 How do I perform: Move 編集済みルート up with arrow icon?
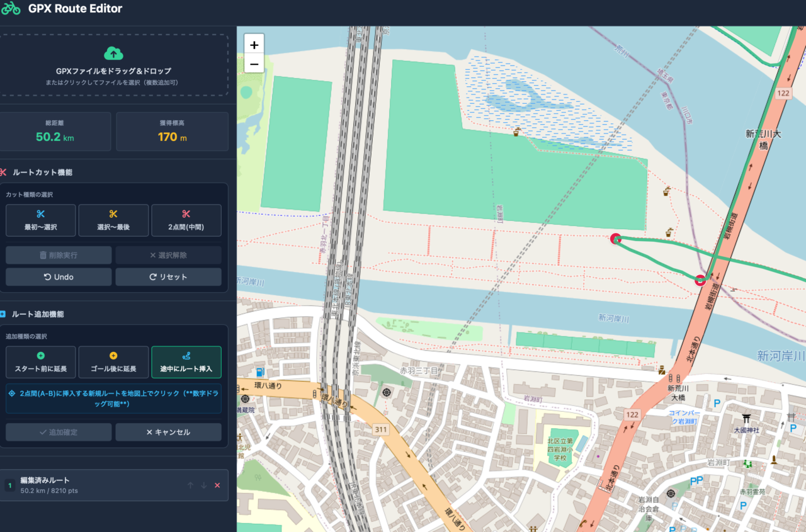[190, 485]
